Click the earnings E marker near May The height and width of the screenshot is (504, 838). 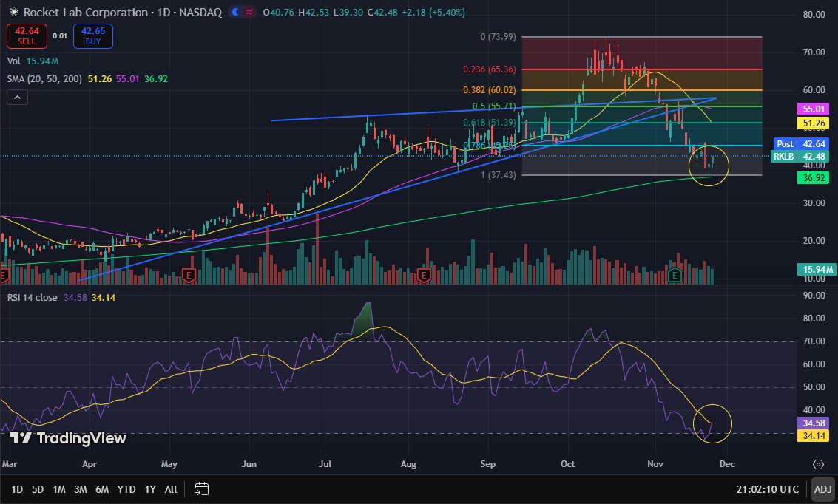click(x=188, y=276)
